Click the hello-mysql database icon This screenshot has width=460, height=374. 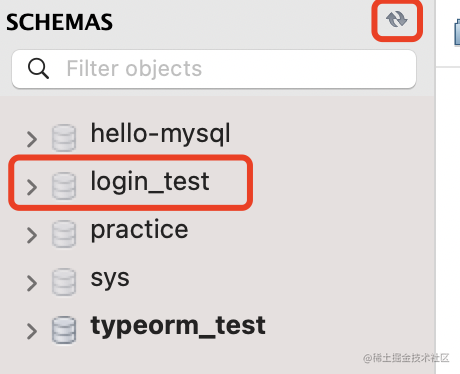(64, 138)
